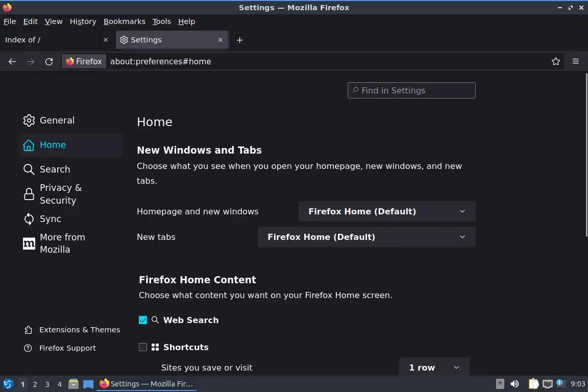Viewport: 588px width, 392px height.
Task: Open the Tools menu
Action: [162, 21]
